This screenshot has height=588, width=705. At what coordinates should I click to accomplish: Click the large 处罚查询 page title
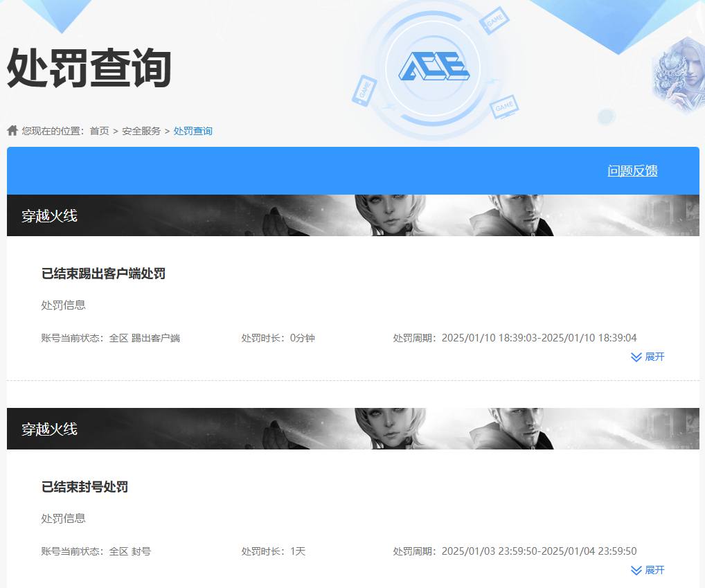[x=89, y=68]
